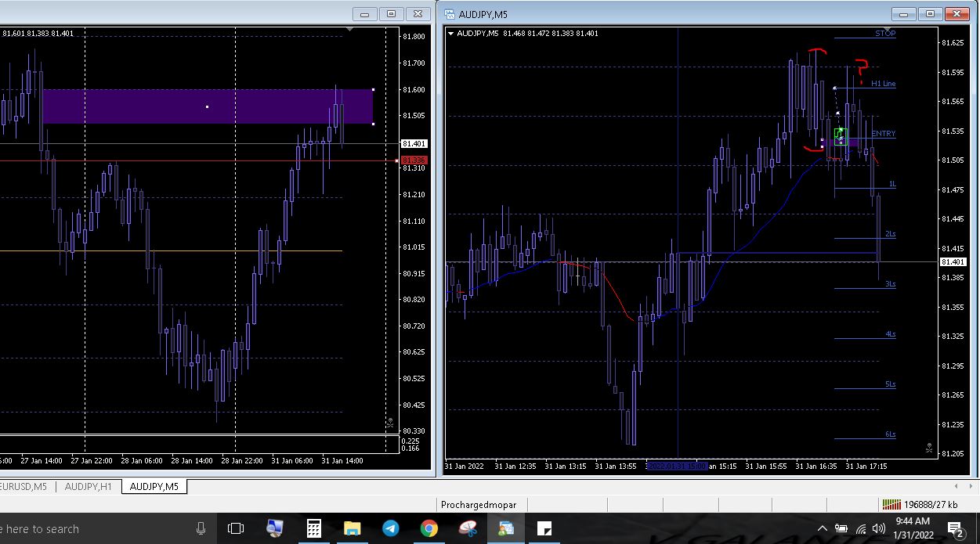
Task: Open the clock showing 9:44 AM
Action: click(x=912, y=528)
